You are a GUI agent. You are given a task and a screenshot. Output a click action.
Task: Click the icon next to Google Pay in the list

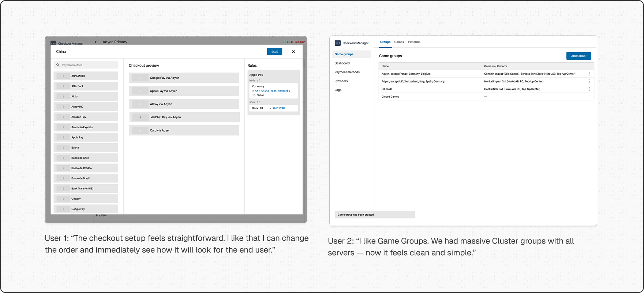click(x=63, y=209)
